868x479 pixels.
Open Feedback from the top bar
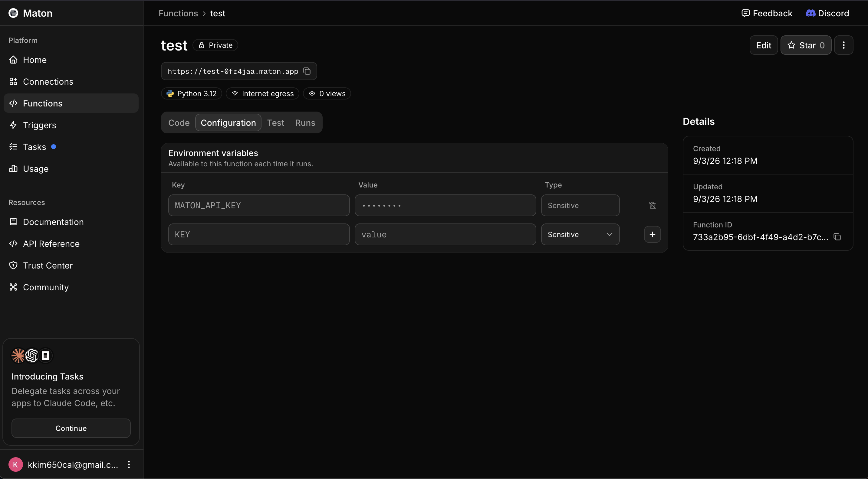(x=767, y=13)
